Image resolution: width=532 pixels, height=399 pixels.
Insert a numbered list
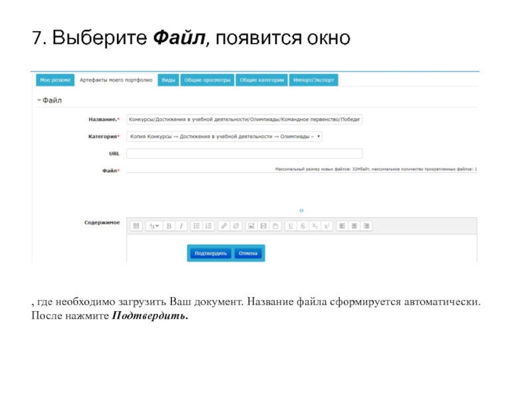208,226
